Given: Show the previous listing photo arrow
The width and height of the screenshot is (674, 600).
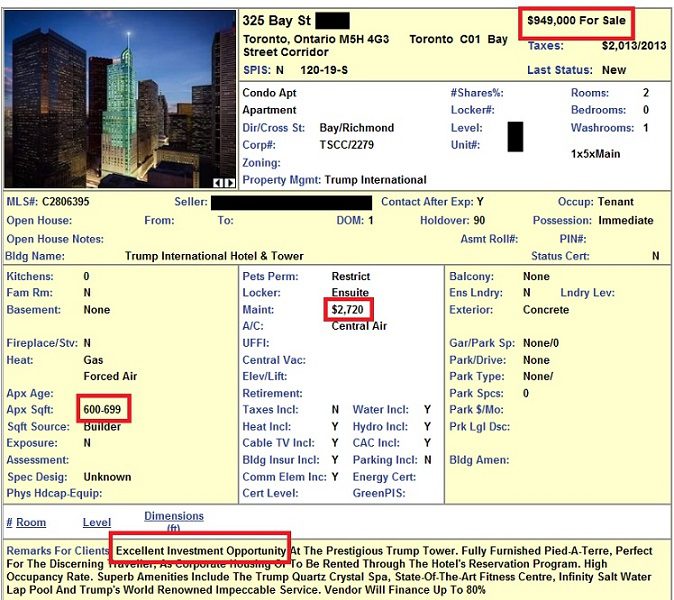Looking at the screenshot, I should [x=218, y=183].
